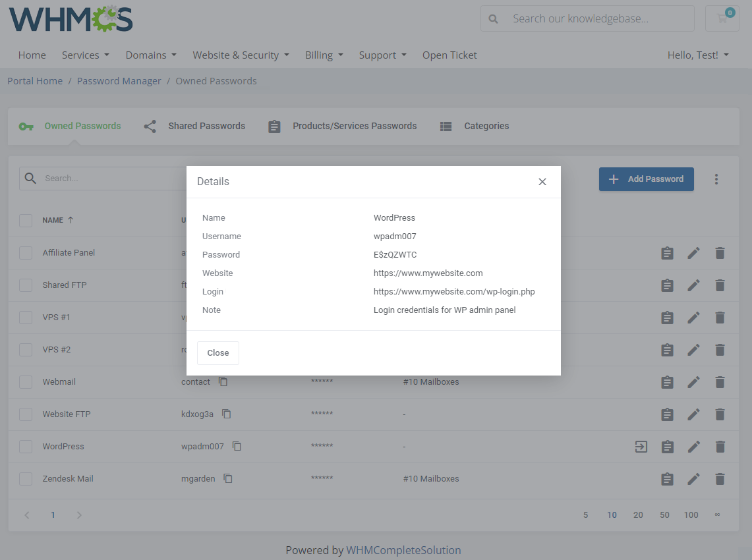752x560 pixels.
Task: View details of Website FTP entry
Action: (x=667, y=414)
